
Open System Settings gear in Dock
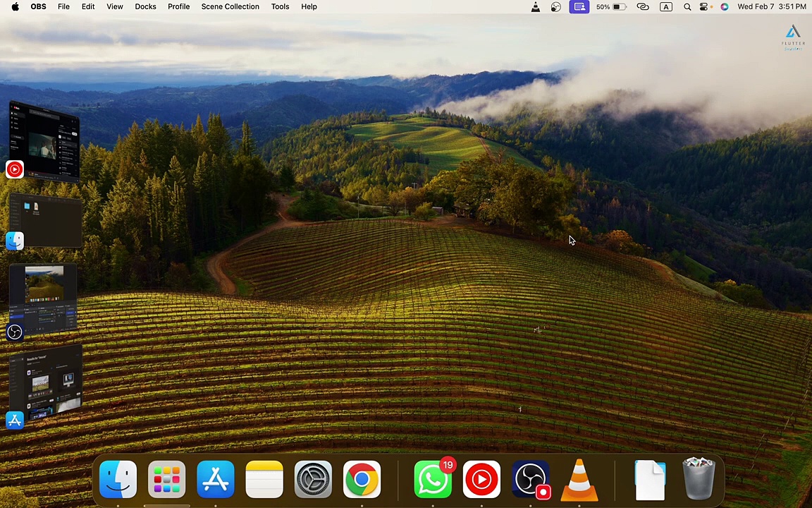(313, 480)
